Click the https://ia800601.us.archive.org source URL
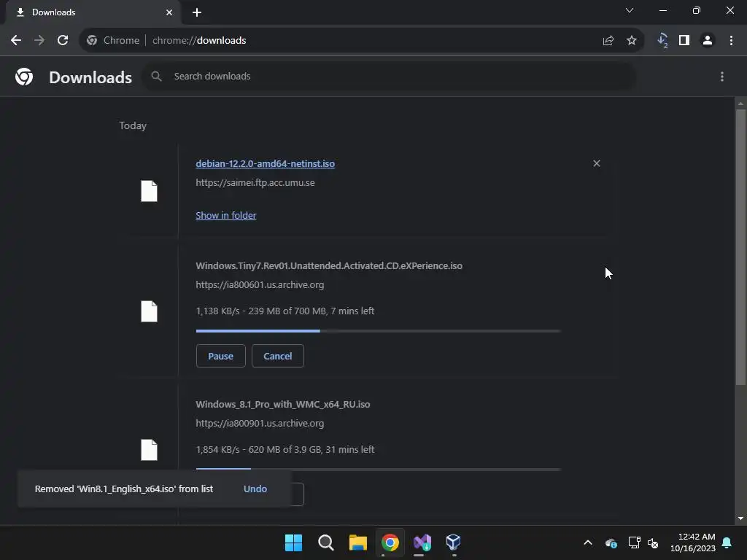 tap(260, 285)
